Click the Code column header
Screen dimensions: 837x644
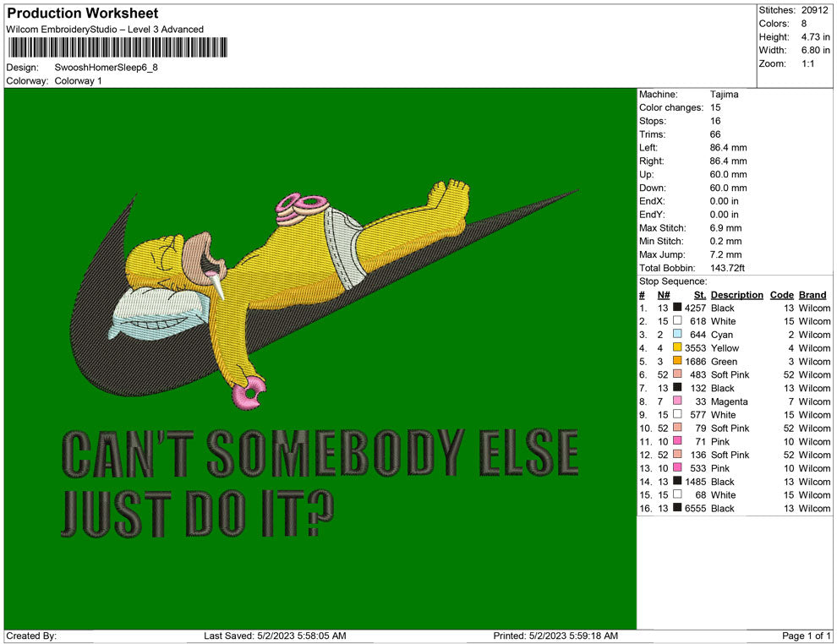[x=781, y=295]
